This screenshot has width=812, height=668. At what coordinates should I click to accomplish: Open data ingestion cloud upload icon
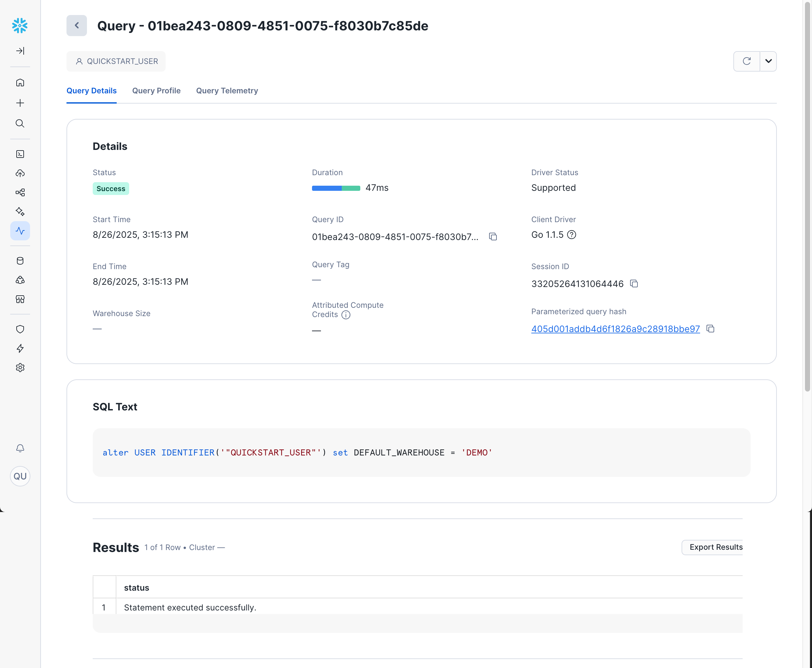(x=20, y=173)
